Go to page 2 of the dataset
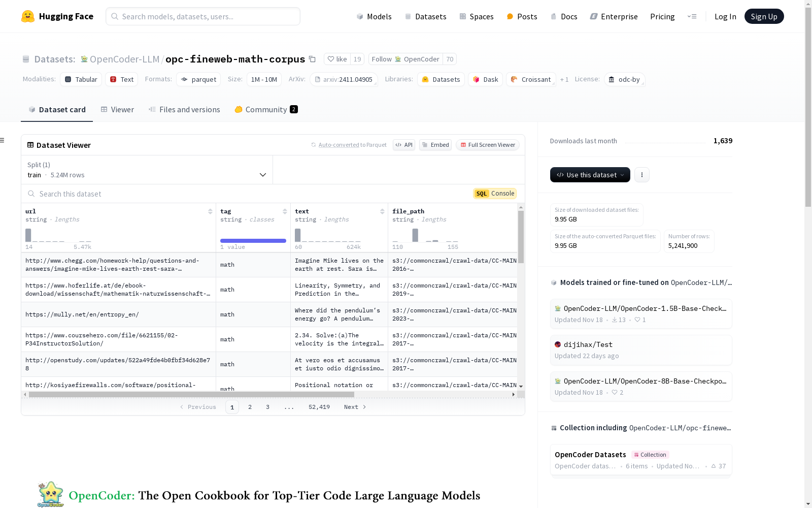Image resolution: width=812 pixels, height=508 pixels. coord(250,407)
